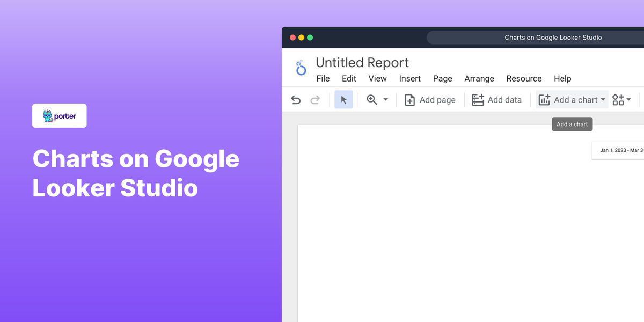644x322 pixels.
Task: Click the Add page button
Action: tap(437, 100)
